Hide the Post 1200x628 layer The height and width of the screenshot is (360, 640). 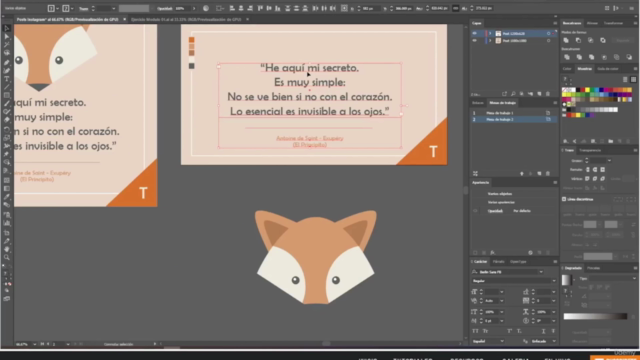tap(474, 33)
